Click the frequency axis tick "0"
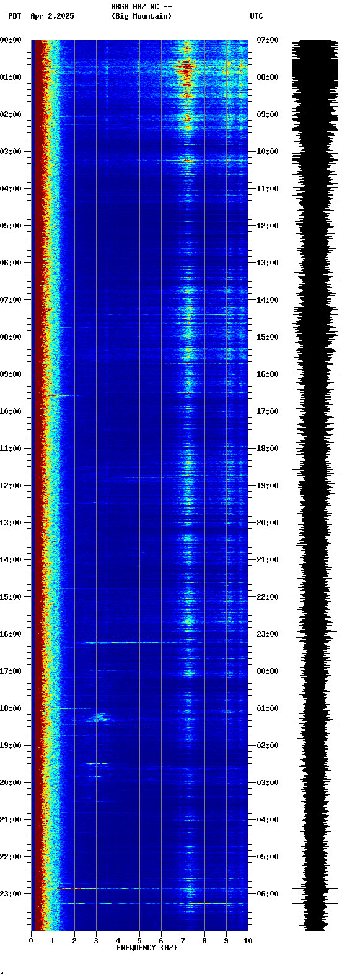Viewport: 342px width, 980px height. pyautogui.click(x=31, y=941)
